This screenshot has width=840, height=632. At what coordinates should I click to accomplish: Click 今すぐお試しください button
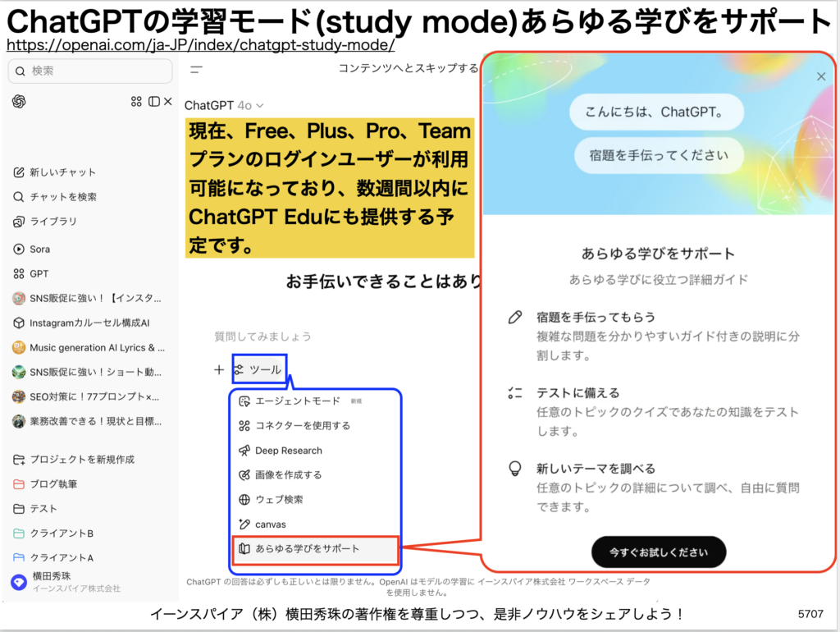pos(659,552)
